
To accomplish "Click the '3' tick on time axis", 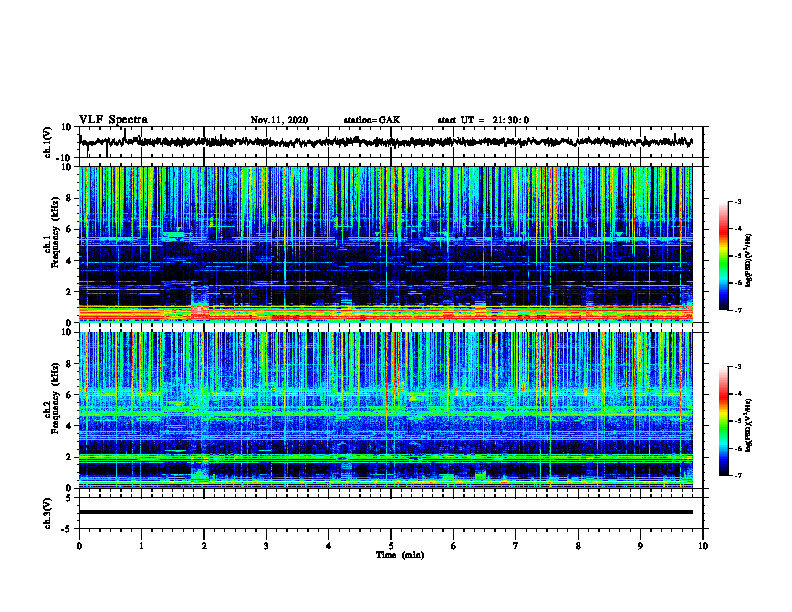I will click(x=266, y=546).
